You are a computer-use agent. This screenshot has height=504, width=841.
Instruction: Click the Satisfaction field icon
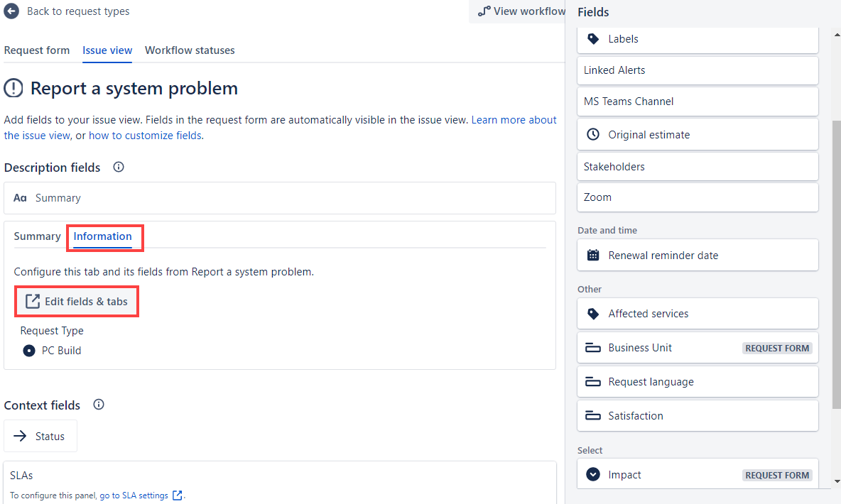tap(592, 415)
